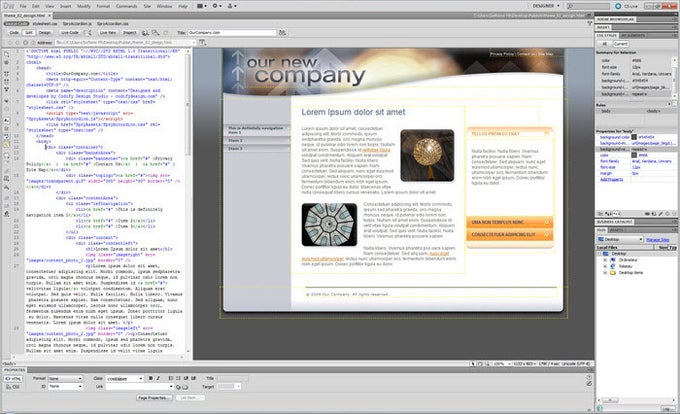
Task: Click the Live View options icon after the address bar
Action: 203,42
